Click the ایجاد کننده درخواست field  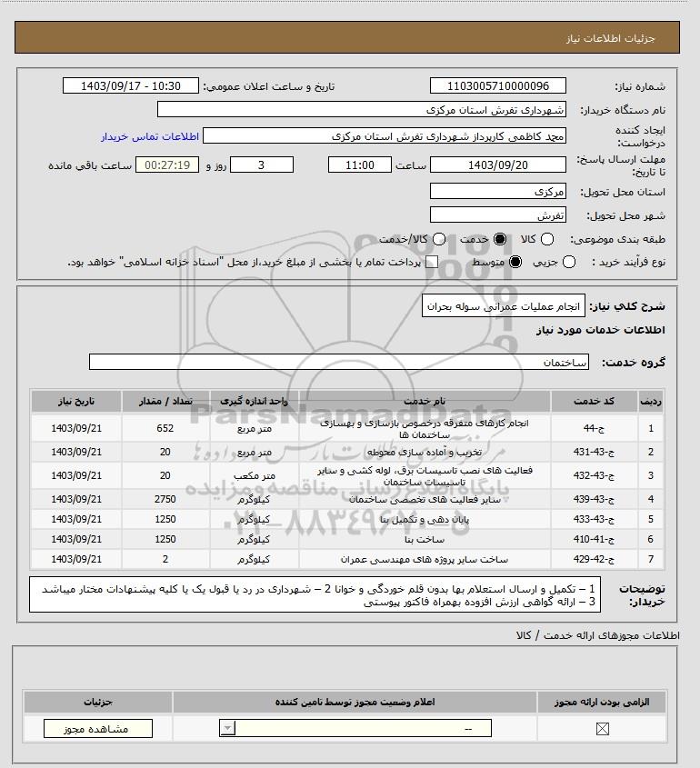(x=384, y=135)
